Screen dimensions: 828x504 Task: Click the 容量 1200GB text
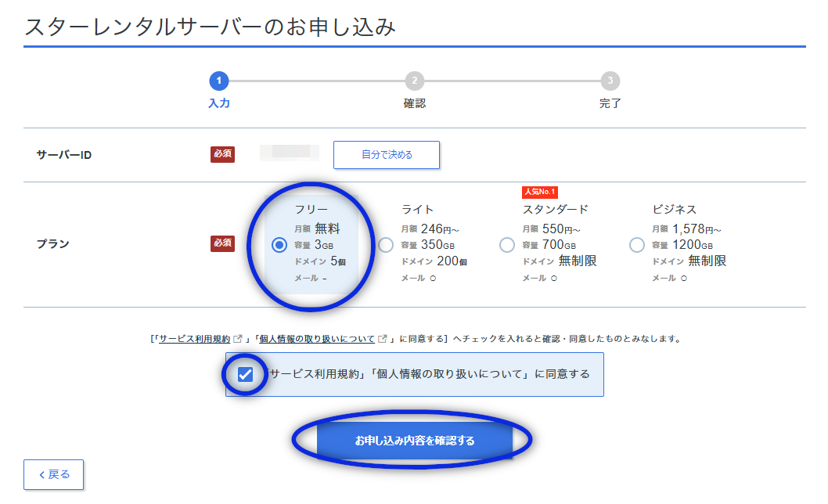[x=682, y=245]
